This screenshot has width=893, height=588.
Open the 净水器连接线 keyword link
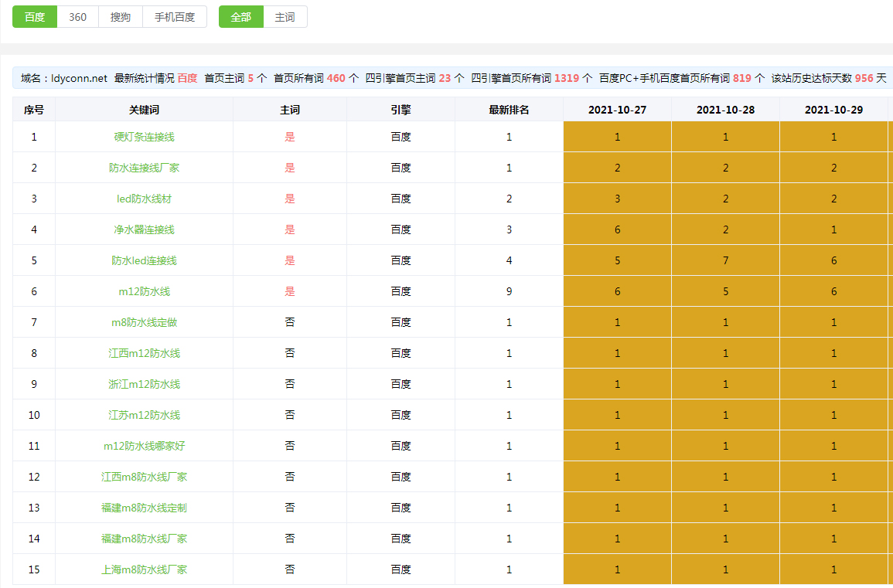pyautogui.click(x=144, y=229)
